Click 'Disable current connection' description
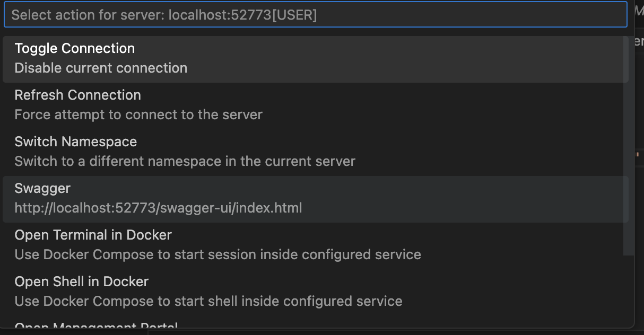The width and height of the screenshot is (644, 335). pos(101,68)
